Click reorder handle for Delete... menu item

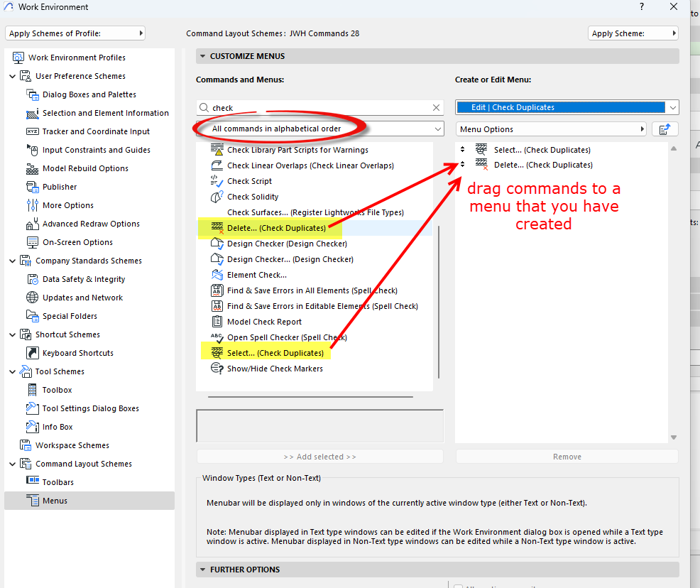tap(462, 164)
